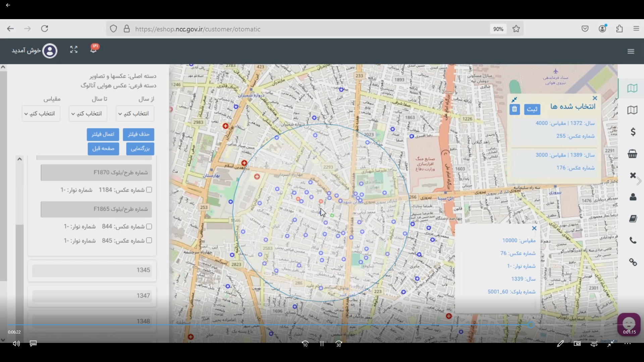Open the browser extensions puzzle icon
This screenshot has height=362, width=644.
click(620, 29)
